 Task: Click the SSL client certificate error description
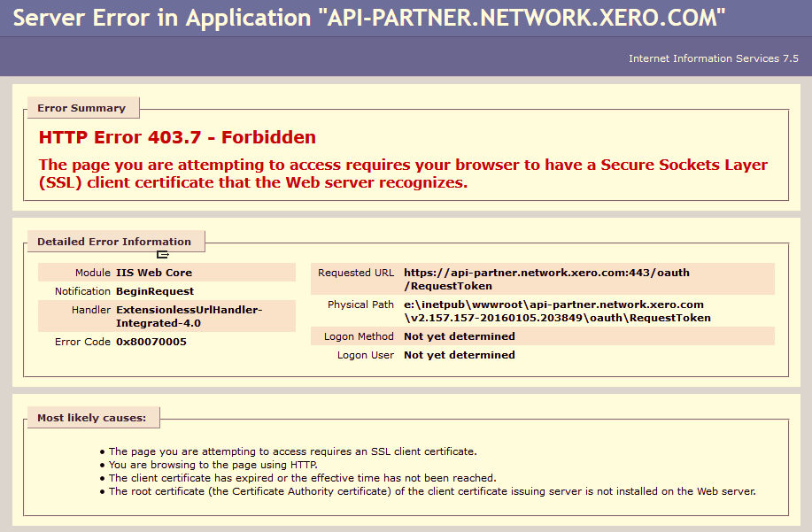tap(403, 173)
